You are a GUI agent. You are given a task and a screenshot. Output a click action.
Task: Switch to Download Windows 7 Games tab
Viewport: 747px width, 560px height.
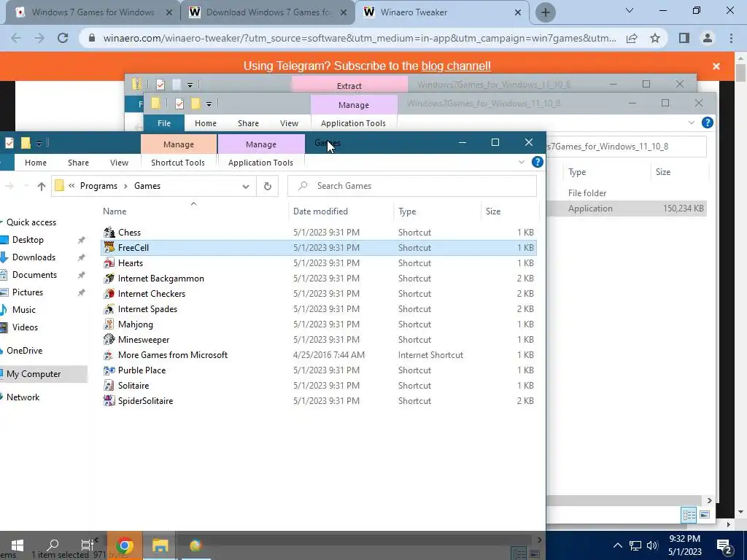(267, 12)
